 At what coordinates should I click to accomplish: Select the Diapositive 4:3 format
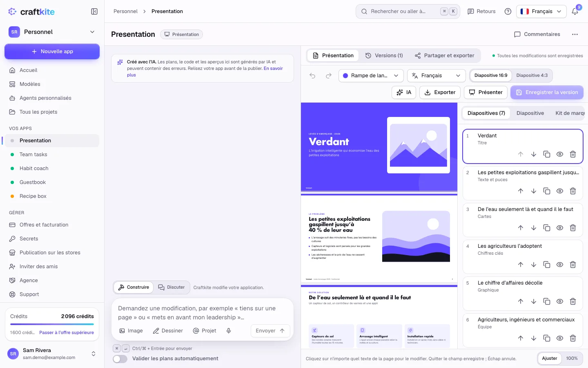tap(532, 75)
